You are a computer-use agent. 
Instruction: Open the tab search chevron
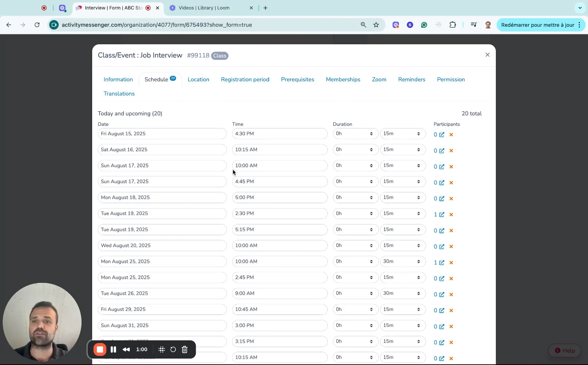click(x=580, y=8)
